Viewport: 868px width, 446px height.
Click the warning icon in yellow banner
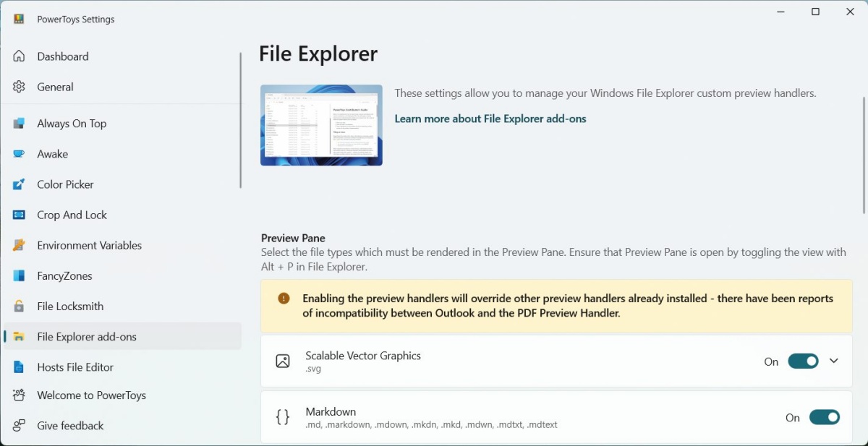coord(284,298)
